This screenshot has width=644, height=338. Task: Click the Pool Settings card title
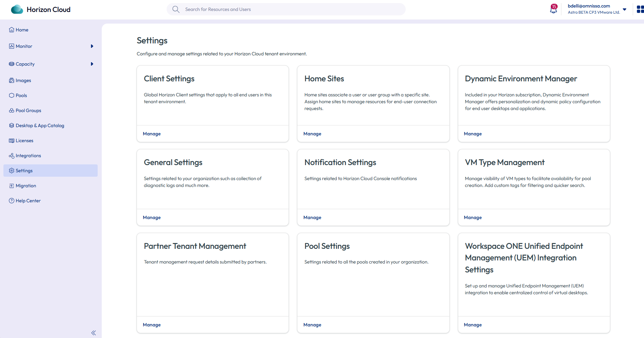[x=327, y=246]
